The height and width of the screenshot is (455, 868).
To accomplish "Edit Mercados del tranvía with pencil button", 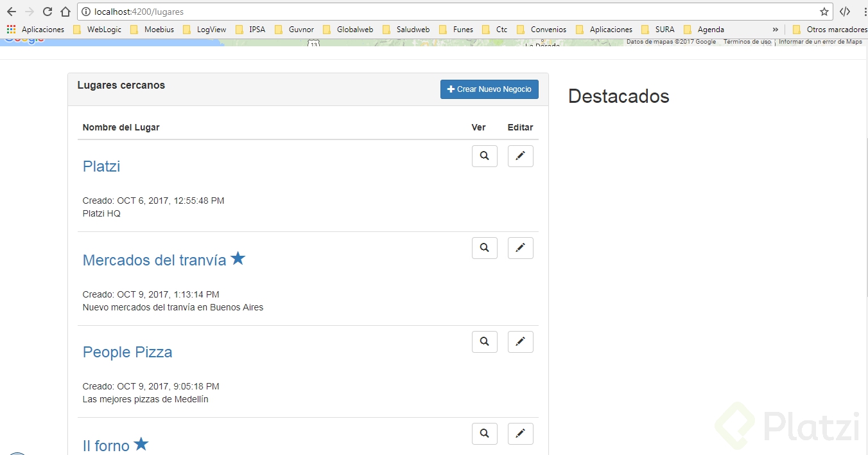I will pos(521,248).
